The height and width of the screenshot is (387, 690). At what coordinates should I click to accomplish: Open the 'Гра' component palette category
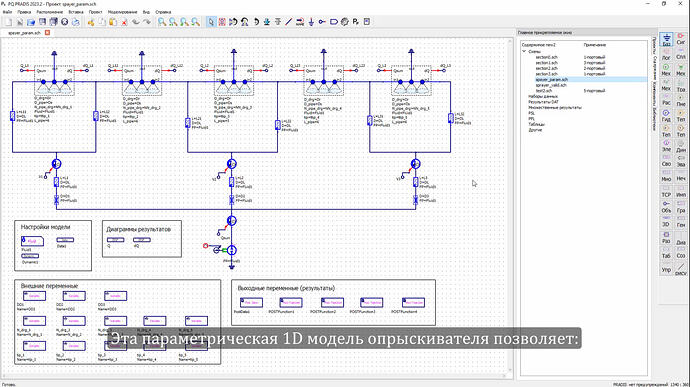(x=681, y=206)
